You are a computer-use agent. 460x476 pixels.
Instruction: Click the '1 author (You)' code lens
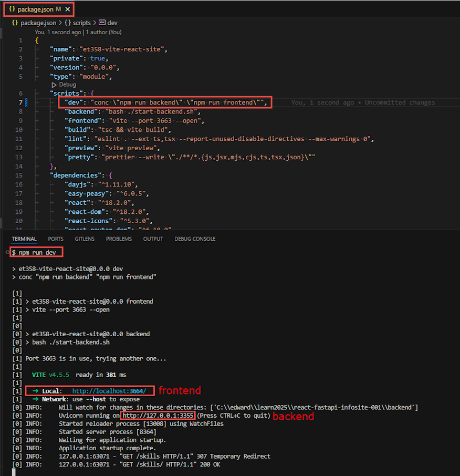[x=103, y=32]
